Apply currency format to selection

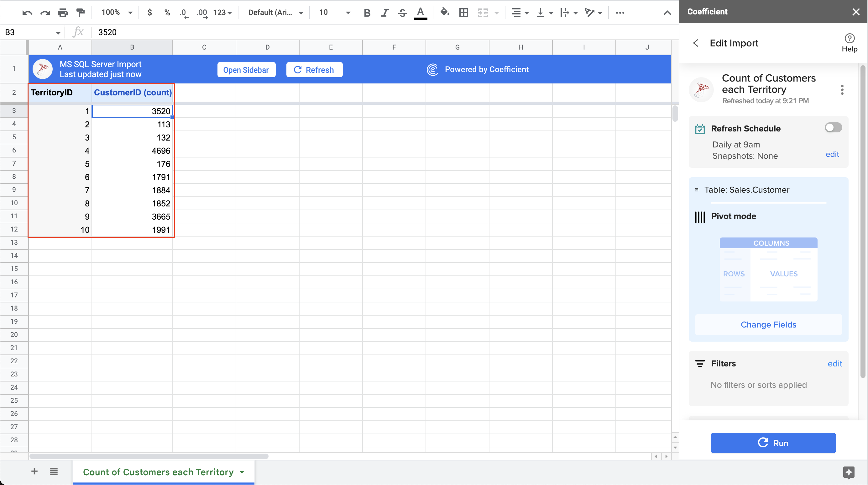tap(149, 13)
